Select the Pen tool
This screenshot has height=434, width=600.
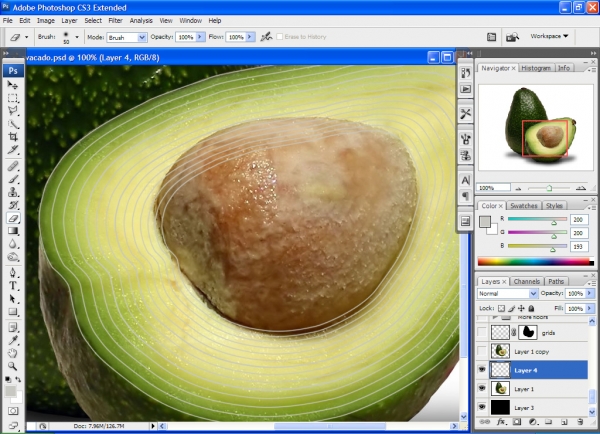coord(13,273)
